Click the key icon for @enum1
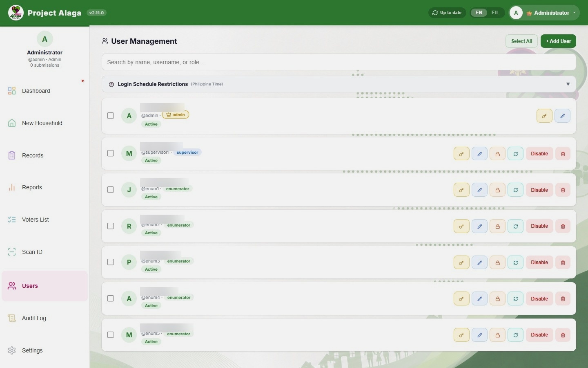 461,190
